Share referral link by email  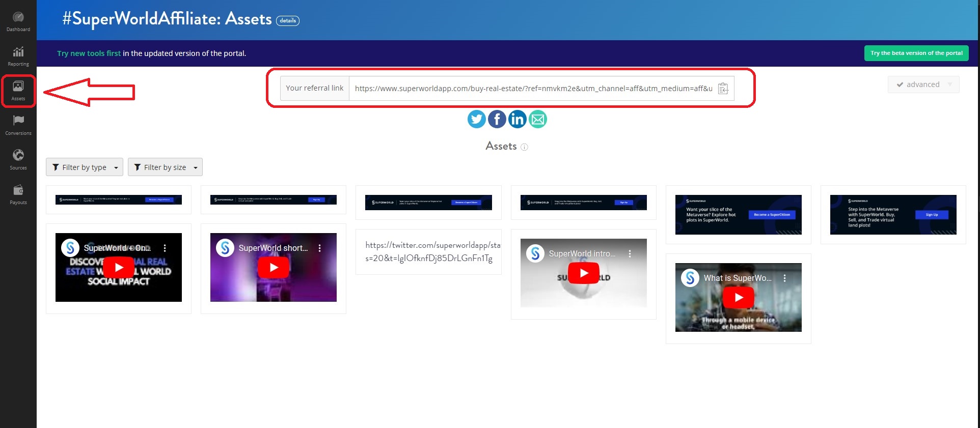coord(538,119)
